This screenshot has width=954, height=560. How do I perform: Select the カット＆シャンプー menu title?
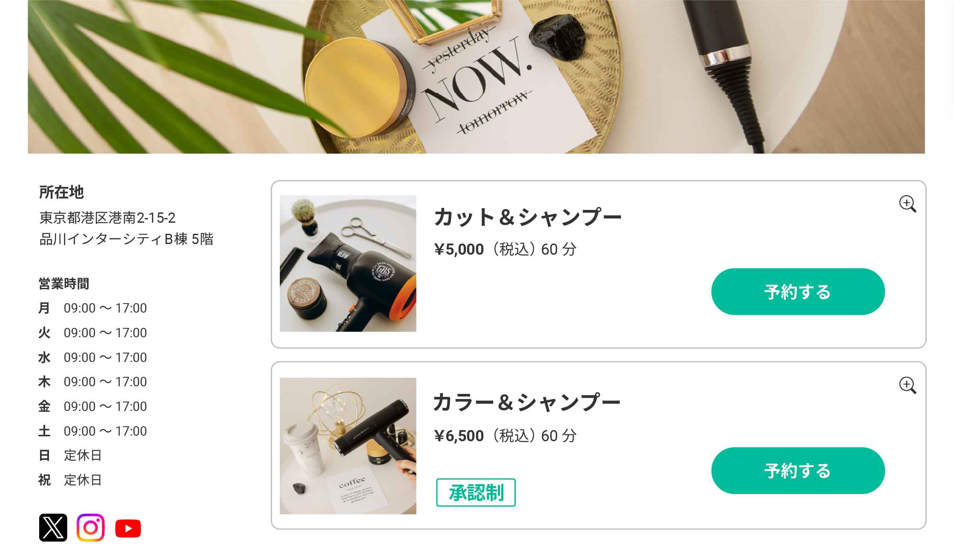coord(527,217)
